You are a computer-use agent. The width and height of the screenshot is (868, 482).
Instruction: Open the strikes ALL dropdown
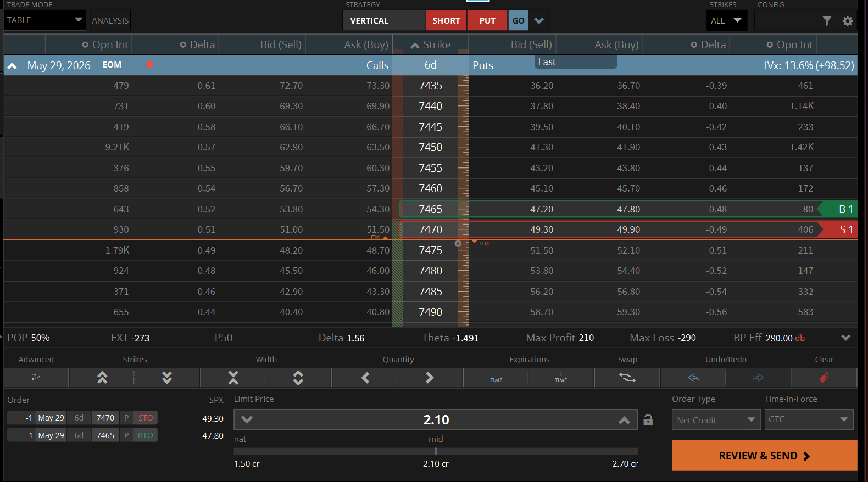[x=726, y=21]
